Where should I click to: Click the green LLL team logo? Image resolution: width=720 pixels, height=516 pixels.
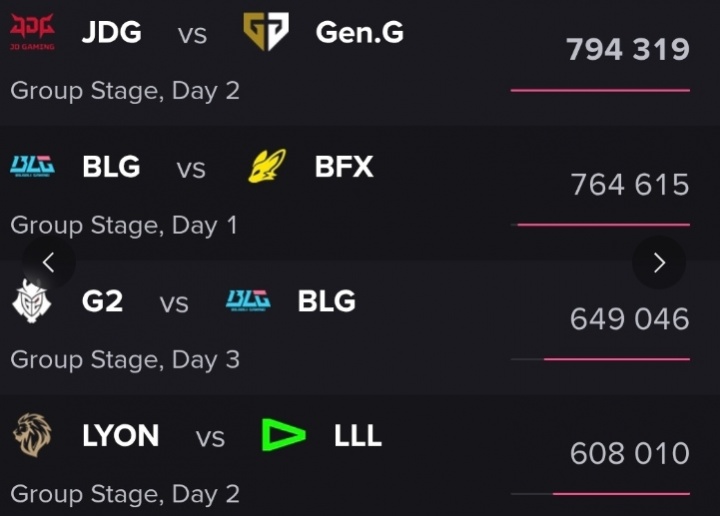(283, 435)
